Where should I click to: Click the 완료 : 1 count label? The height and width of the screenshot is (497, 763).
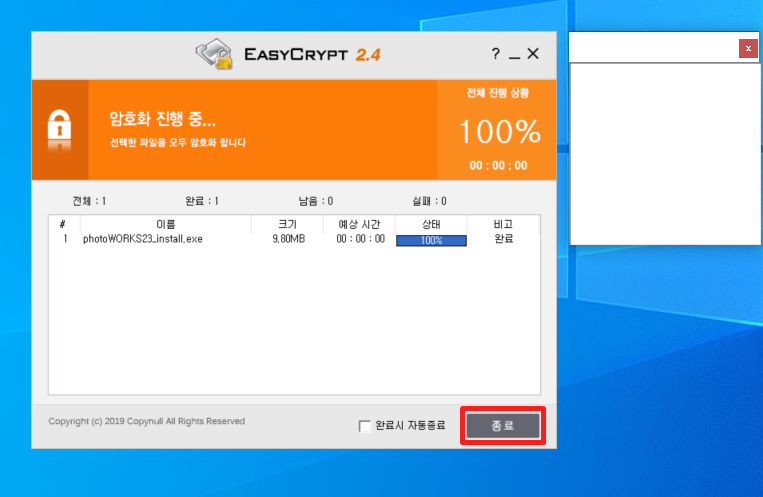click(x=202, y=201)
